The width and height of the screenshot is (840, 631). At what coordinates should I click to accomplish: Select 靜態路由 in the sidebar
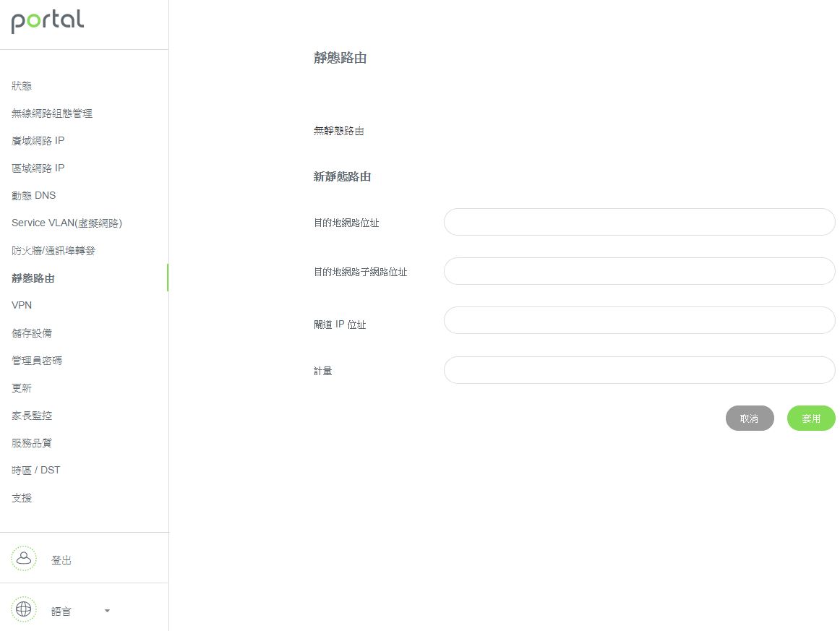(33, 278)
